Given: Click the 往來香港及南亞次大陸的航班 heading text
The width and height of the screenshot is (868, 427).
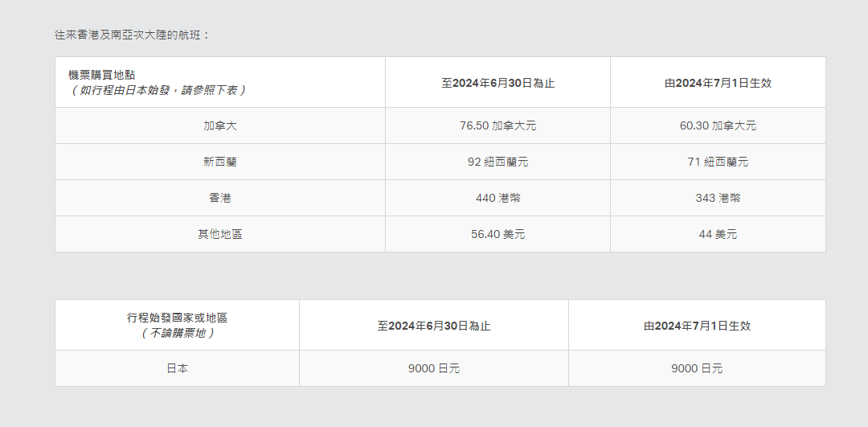Looking at the screenshot, I should [132, 35].
